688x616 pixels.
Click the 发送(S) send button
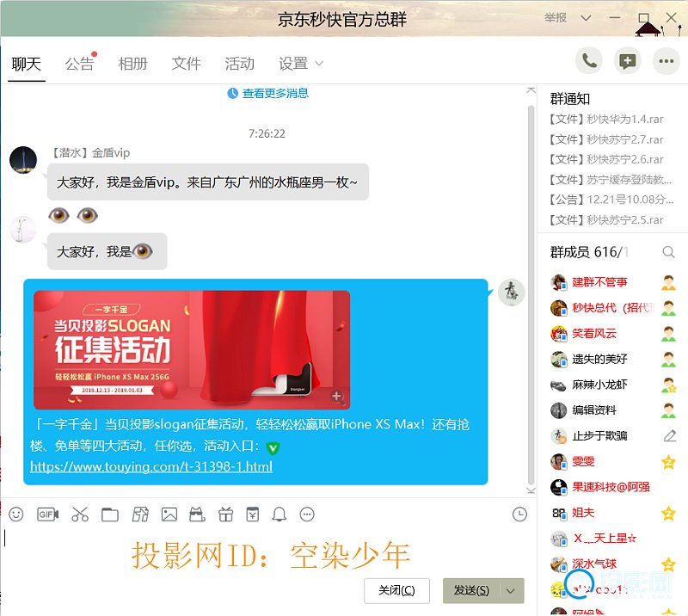471,591
